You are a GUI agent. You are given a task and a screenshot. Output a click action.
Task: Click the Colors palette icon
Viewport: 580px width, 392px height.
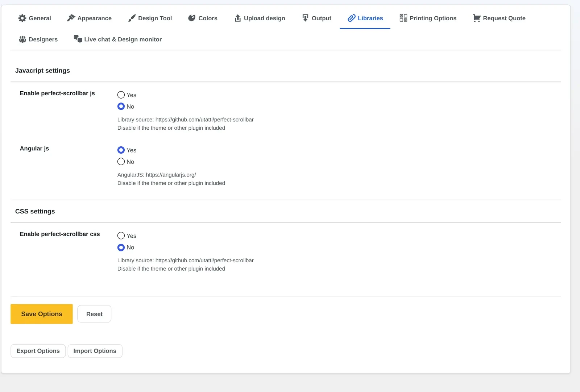(192, 18)
